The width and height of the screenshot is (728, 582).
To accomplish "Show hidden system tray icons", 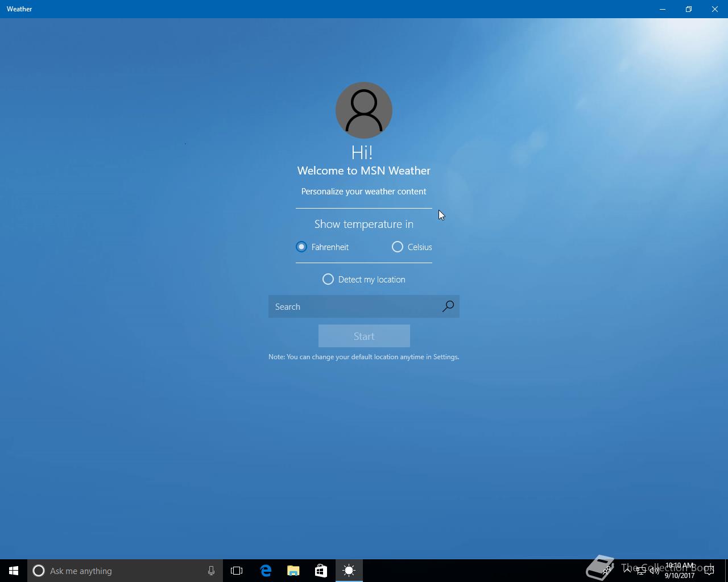I will click(x=627, y=571).
